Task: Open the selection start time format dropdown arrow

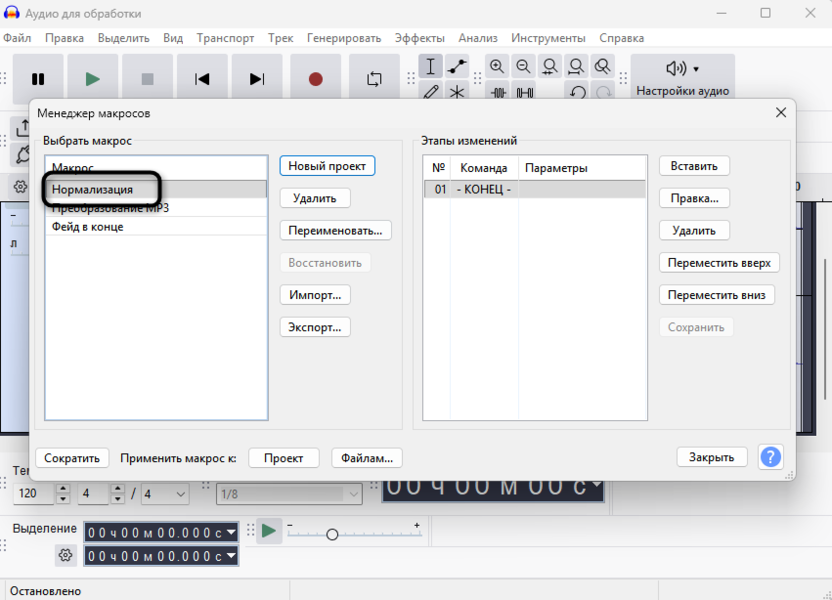Action: (x=231, y=532)
